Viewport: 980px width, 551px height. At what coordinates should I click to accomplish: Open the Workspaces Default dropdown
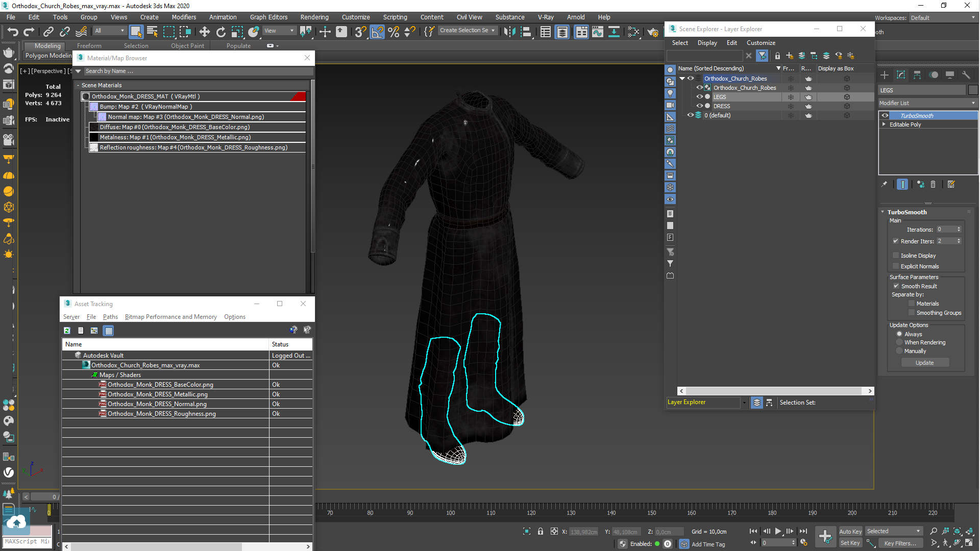(x=943, y=17)
